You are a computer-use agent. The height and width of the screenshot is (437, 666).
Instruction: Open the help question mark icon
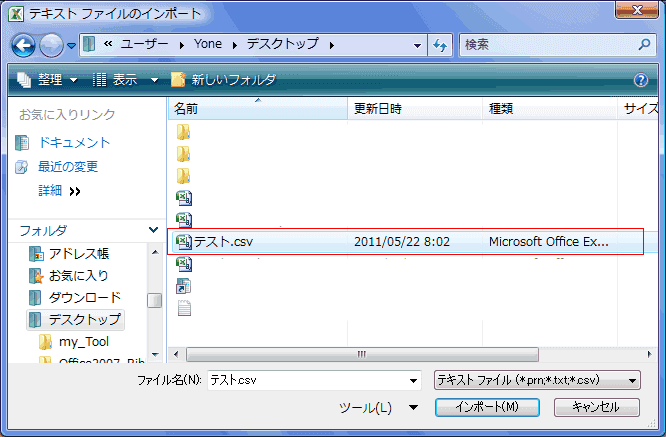coord(641,80)
